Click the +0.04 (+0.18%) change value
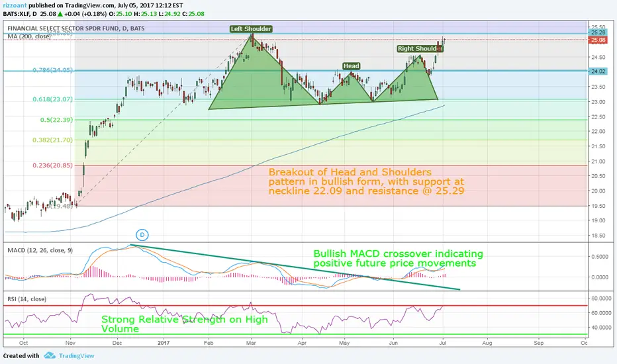Viewport: 617px width, 364px height. point(85,14)
